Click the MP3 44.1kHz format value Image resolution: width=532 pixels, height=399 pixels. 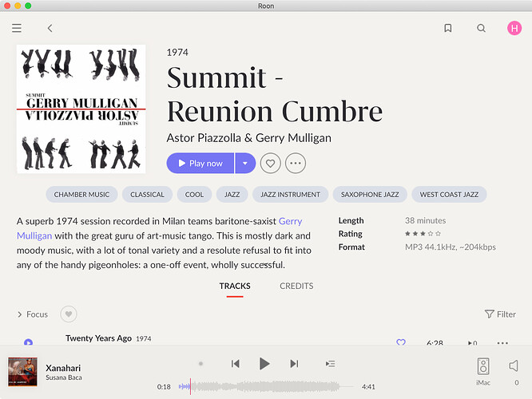click(451, 247)
